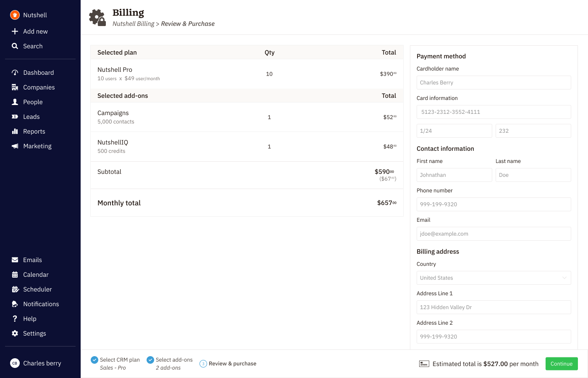The height and width of the screenshot is (378, 588).
Task: Click the Select CRM plan checkmark
Action: coord(94,360)
